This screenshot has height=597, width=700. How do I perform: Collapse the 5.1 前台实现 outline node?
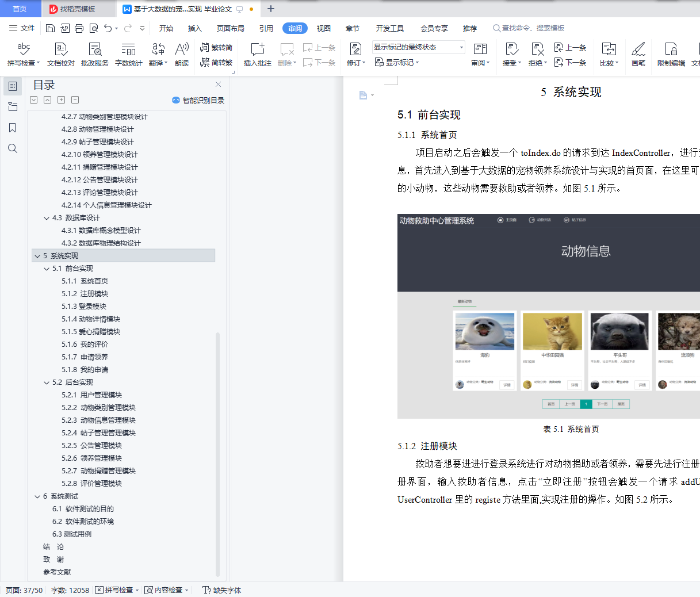47,269
